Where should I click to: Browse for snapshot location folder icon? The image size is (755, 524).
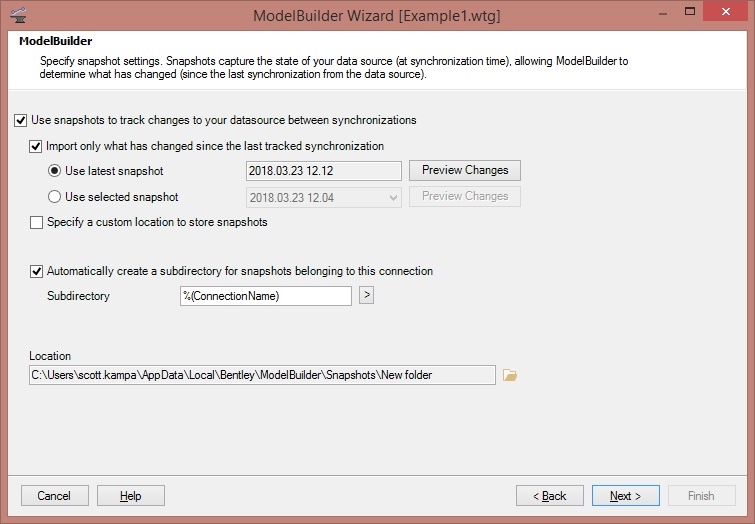coord(509,375)
